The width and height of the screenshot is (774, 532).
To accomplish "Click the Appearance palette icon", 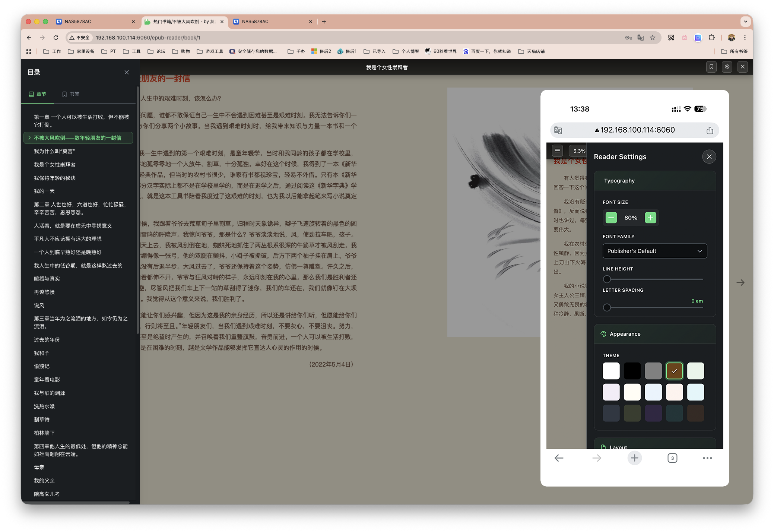I will coord(603,334).
